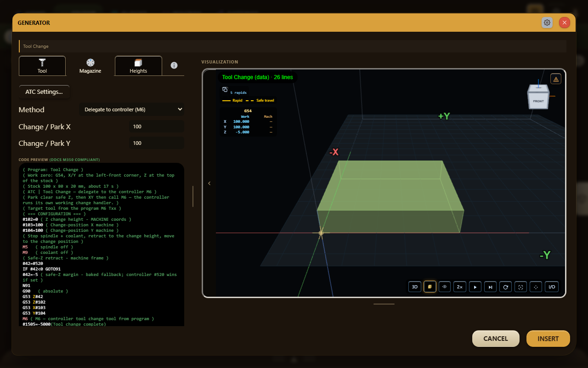588x368 pixels.
Task: Click the Change / Park Y field
Action: tap(157, 143)
